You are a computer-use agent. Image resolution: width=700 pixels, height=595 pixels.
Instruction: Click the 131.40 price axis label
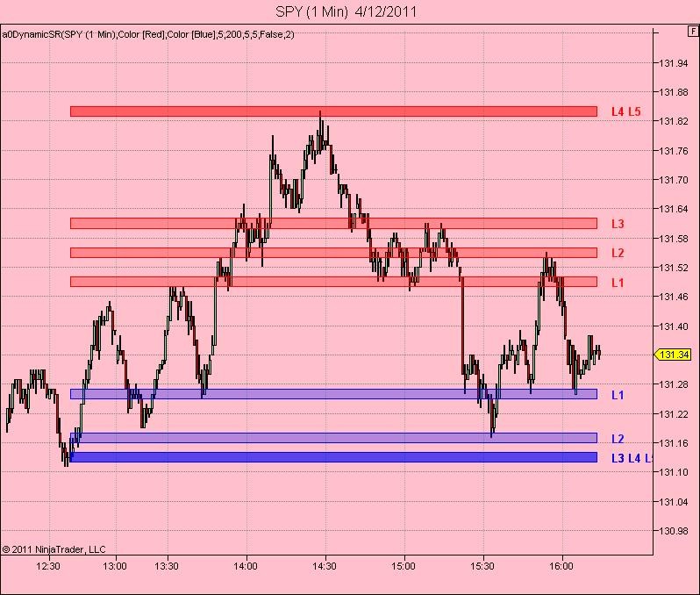click(x=674, y=326)
